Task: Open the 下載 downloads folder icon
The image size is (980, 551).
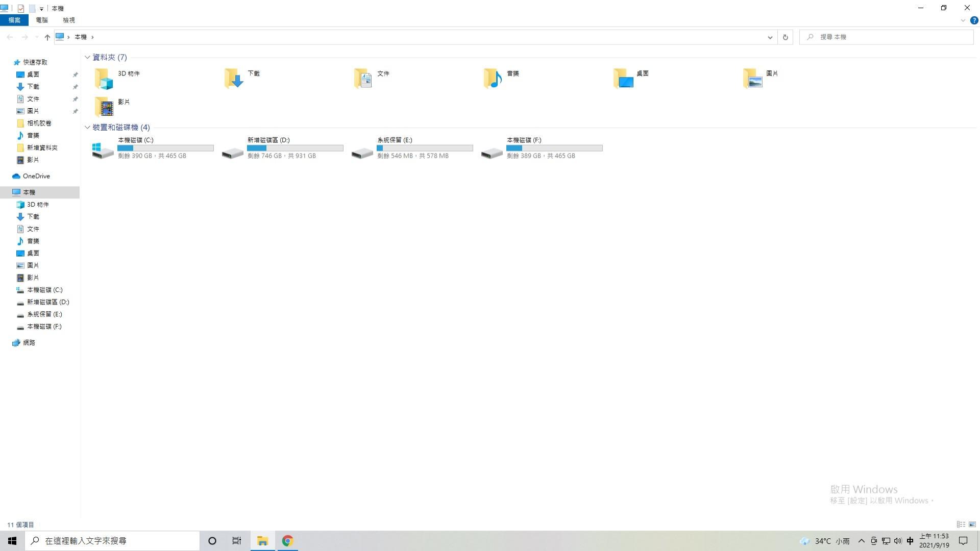Action: pyautogui.click(x=234, y=79)
